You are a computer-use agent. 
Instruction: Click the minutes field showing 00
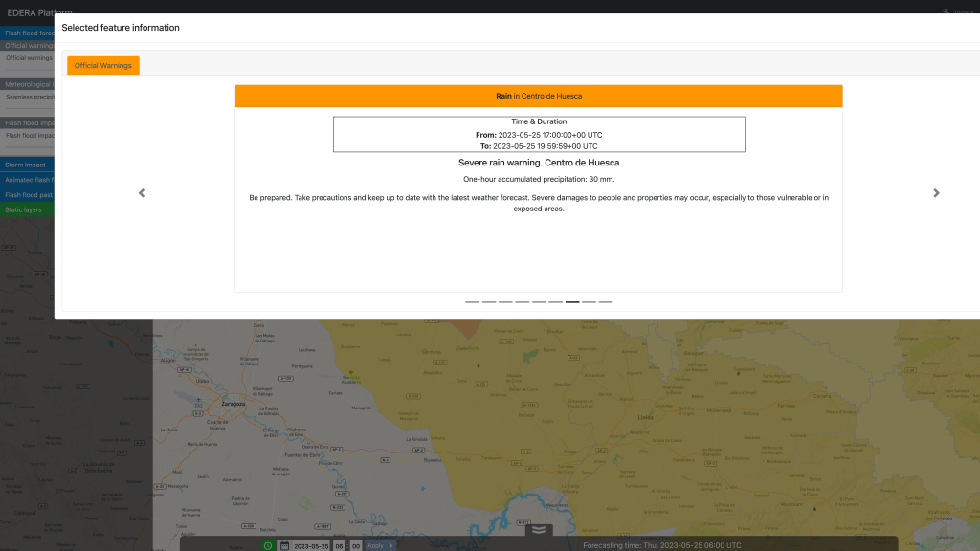click(356, 545)
